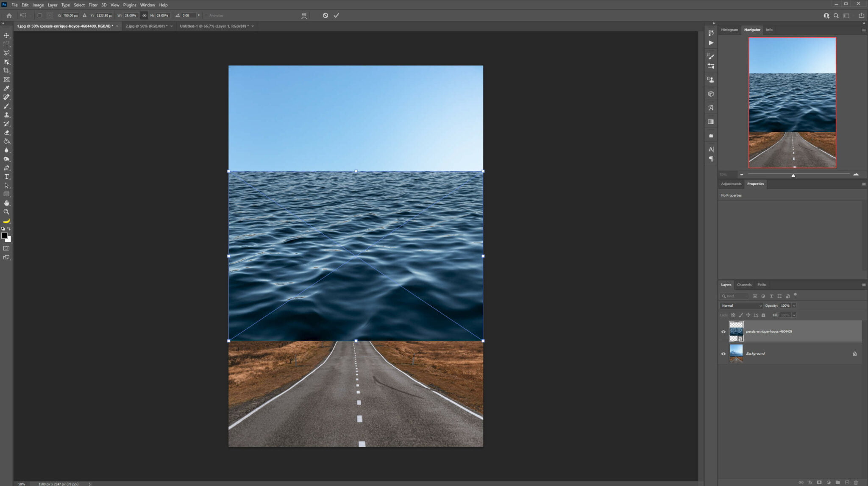868x486 pixels.
Task: Open the Filter menu
Action: click(x=93, y=5)
